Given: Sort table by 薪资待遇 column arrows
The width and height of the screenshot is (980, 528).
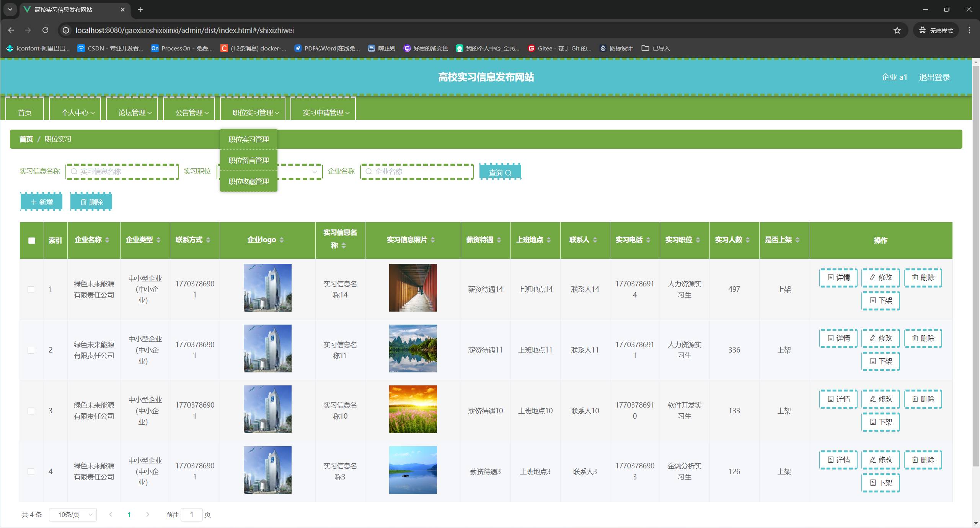Looking at the screenshot, I should pos(499,240).
